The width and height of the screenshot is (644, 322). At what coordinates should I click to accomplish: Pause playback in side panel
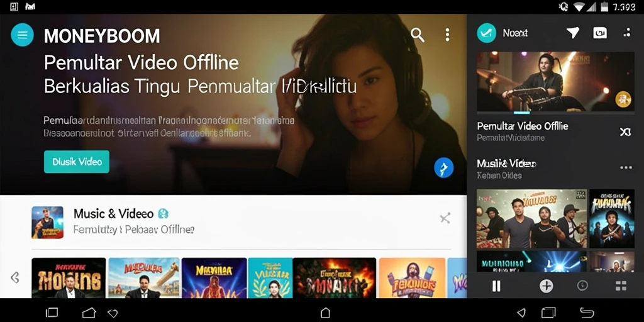[x=496, y=286]
